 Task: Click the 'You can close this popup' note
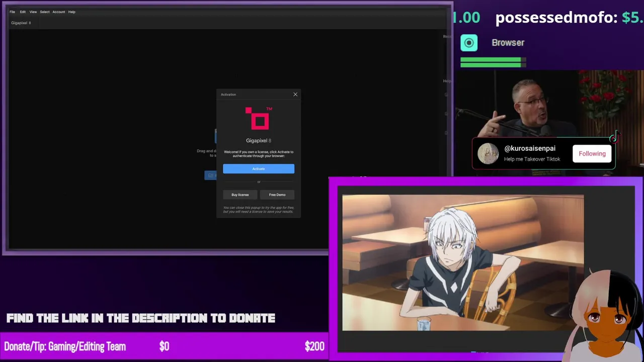click(259, 210)
